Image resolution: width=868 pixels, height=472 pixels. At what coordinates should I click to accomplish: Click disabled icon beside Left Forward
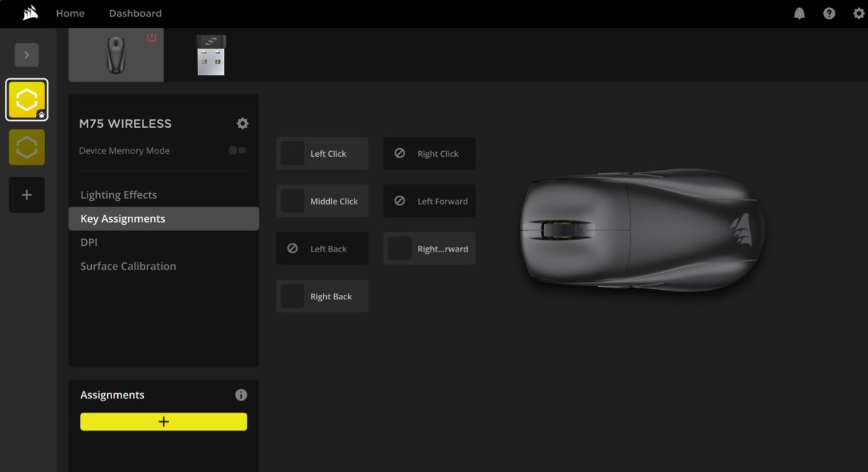pyautogui.click(x=399, y=201)
